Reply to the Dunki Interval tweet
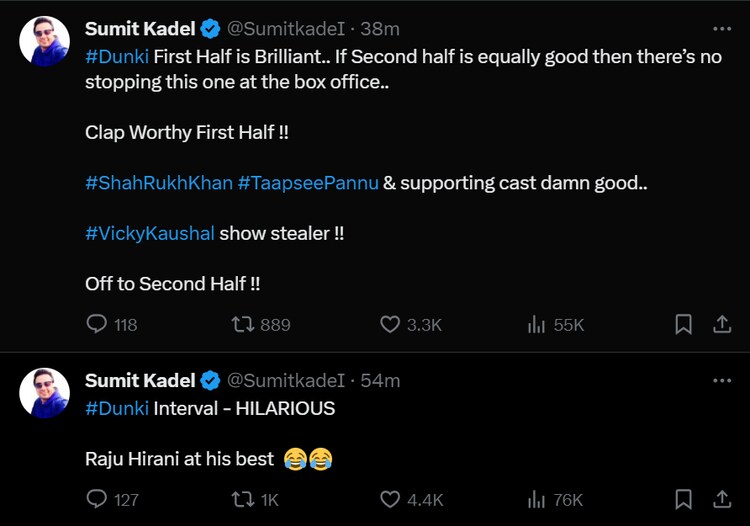The width and height of the screenshot is (750, 526). pos(97,498)
